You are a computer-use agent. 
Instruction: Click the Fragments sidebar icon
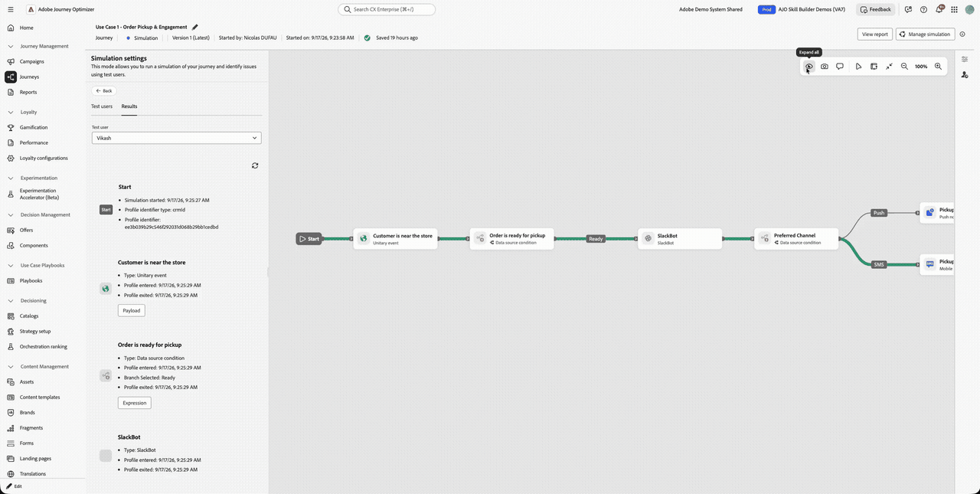[11, 427]
